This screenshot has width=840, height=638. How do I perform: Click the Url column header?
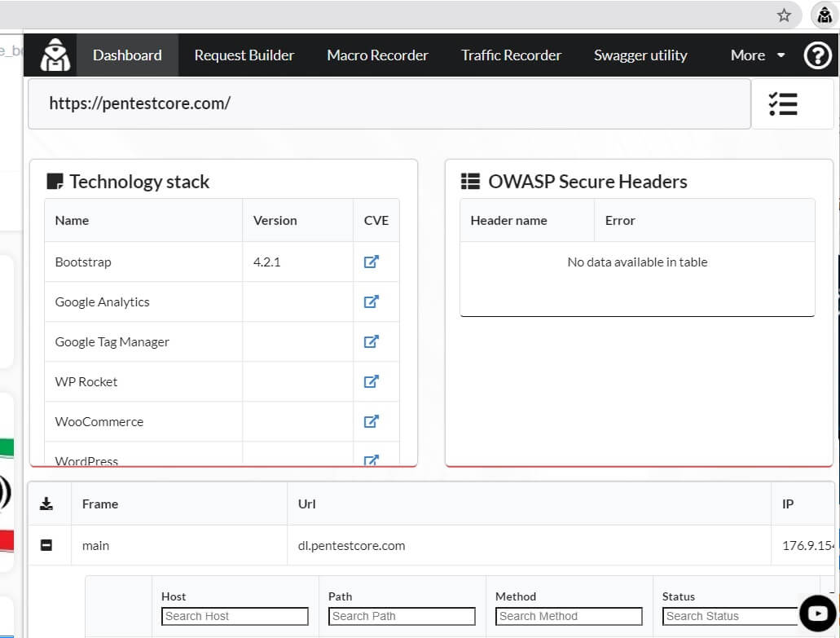click(529, 504)
